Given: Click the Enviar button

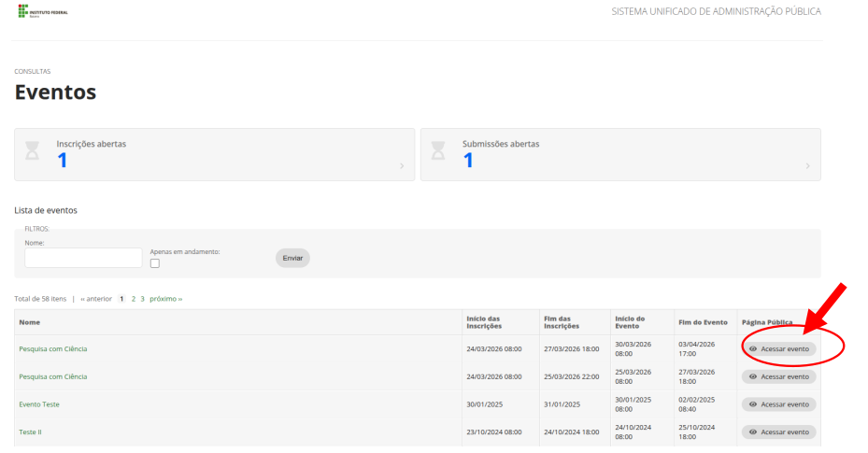Looking at the screenshot, I should click(x=292, y=258).
